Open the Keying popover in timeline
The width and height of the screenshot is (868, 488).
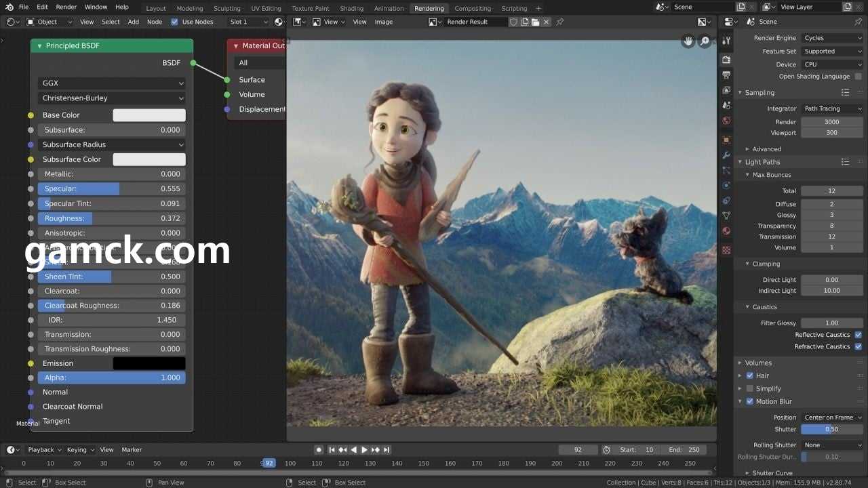(x=79, y=449)
